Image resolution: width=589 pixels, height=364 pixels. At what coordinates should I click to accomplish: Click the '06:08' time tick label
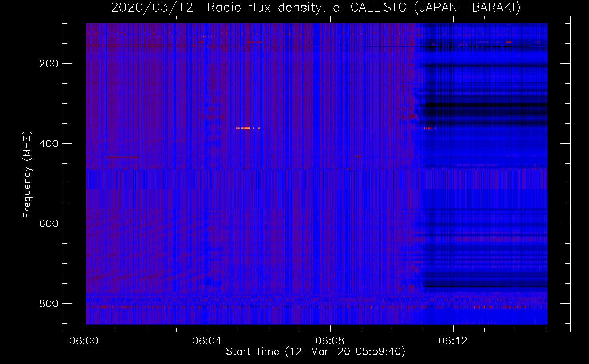330,341
